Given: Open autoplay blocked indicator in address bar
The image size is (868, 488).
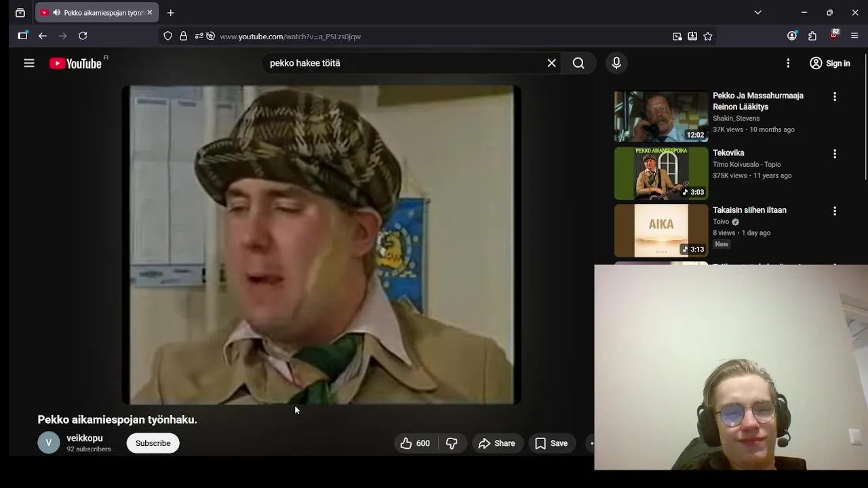Looking at the screenshot, I should [x=210, y=37].
